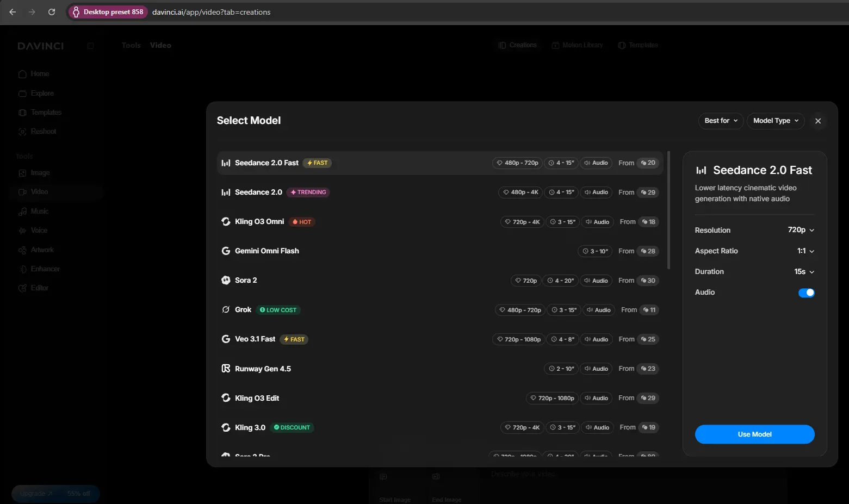Screen dimensions: 849x504
Task: Click the credit cost 11 on Grok row
Action: pos(649,310)
